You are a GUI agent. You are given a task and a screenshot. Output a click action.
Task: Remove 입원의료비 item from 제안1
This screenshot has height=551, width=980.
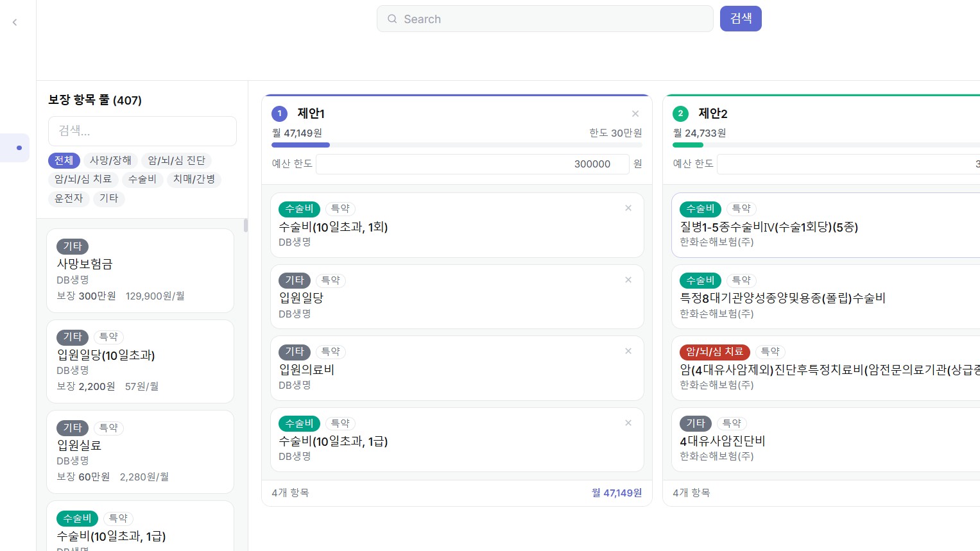(628, 351)
